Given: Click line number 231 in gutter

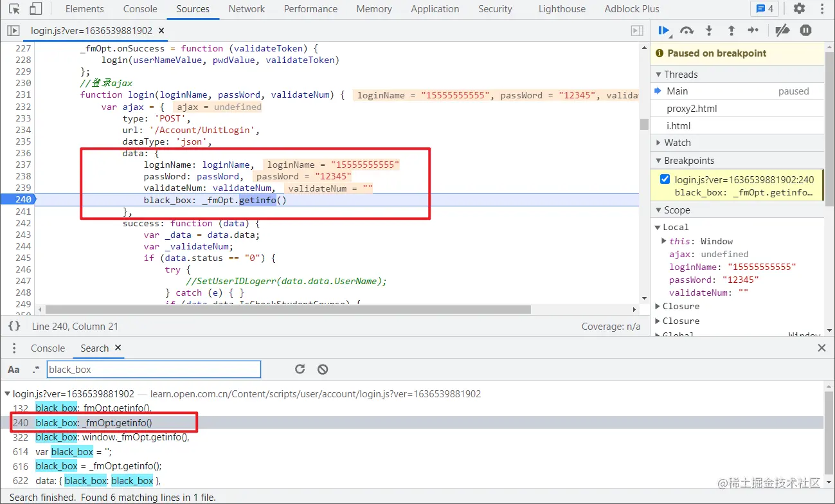Looking at the screenshot, I should pyautogui.click(x=23, y=94).
